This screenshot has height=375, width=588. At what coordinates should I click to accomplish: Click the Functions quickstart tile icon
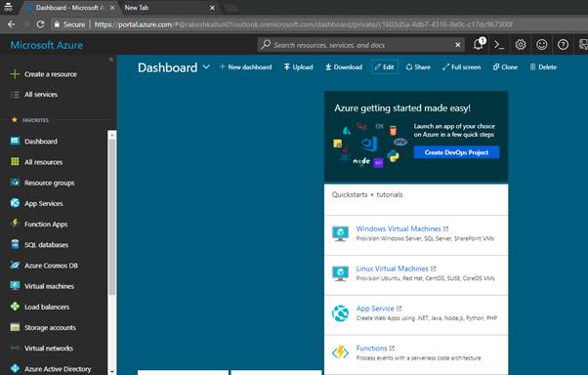[340, 353]
